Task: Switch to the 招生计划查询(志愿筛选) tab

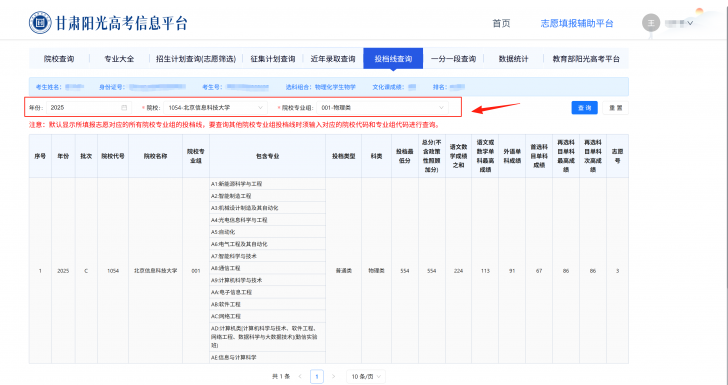Action: coord(196,59)
